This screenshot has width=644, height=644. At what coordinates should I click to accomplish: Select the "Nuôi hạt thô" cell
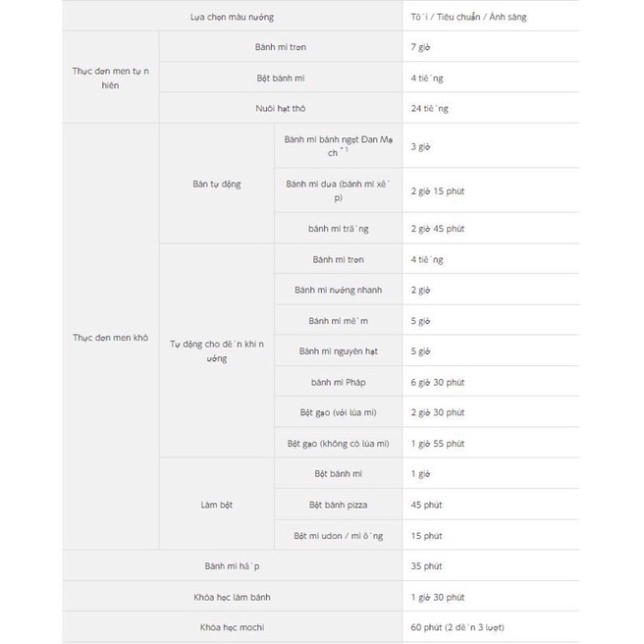pyautogui.click(x=279, y=108)
